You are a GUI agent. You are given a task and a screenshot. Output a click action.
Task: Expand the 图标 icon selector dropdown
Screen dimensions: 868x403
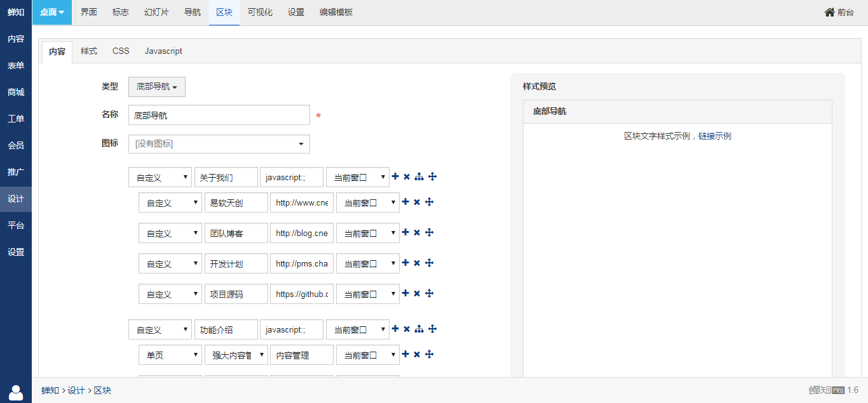(x=219, y=144)
